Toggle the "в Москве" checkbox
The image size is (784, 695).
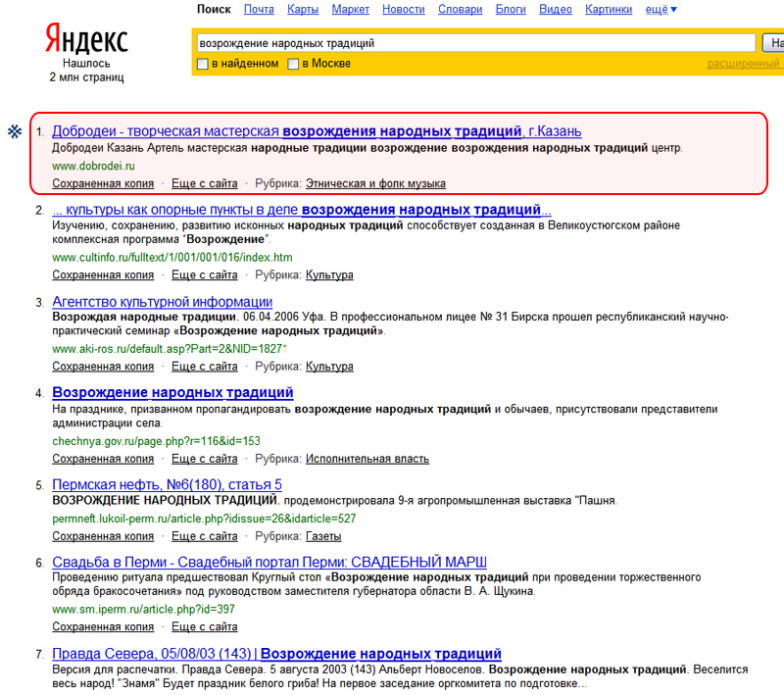coord(292,64)
